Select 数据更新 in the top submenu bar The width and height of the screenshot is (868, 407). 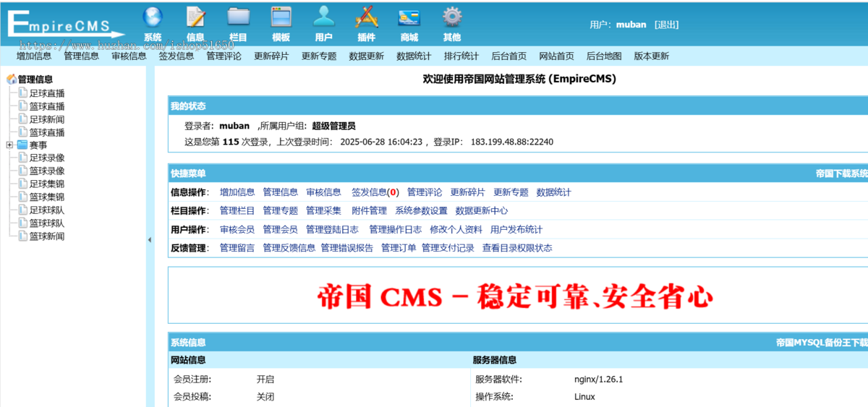pos(366,56)
